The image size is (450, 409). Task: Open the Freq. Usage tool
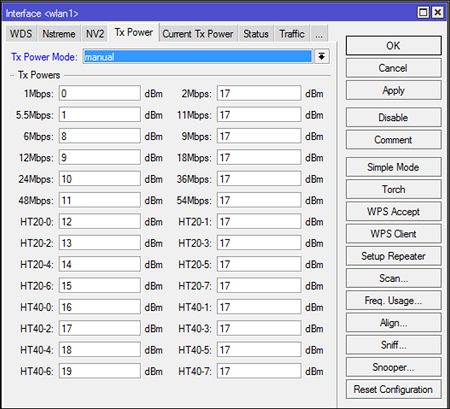[393, 300]
